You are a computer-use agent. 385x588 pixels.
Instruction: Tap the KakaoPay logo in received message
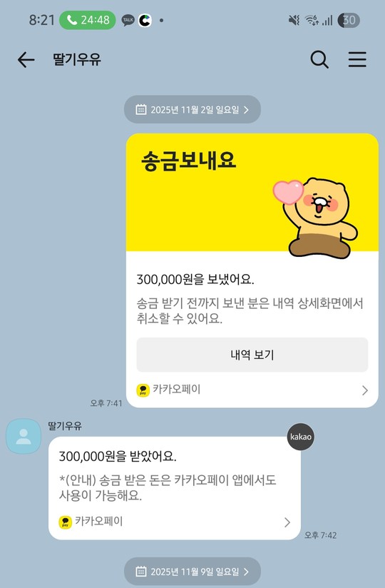click(66, 522)
